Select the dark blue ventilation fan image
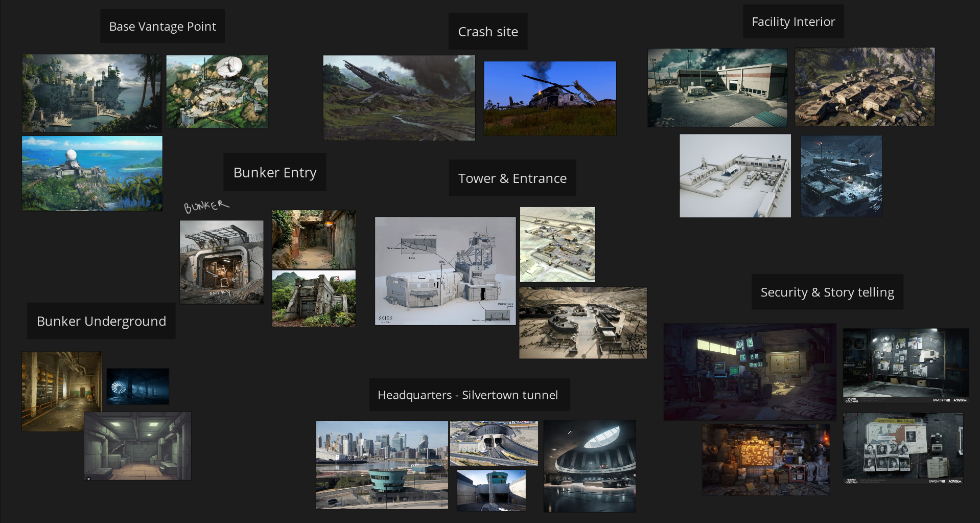This screenshot has height=523, width=980. (137, 386)
